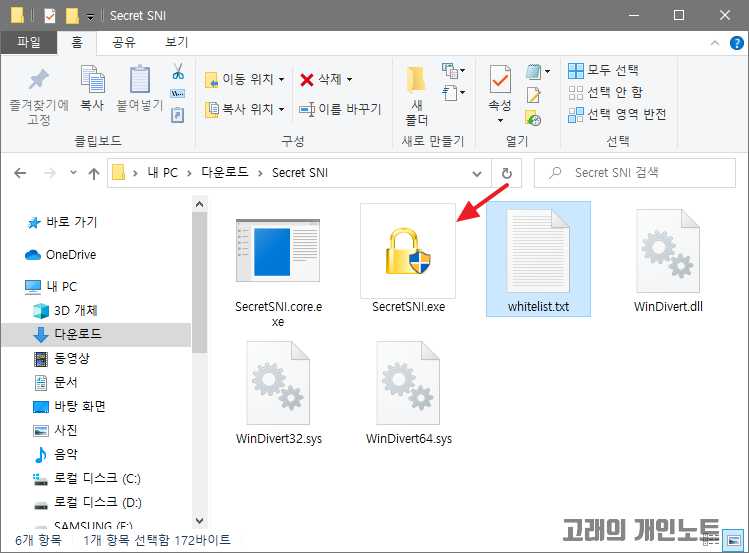Click Invert selection (선택 영역 반전)
This screenshot has width=749, height=553.
tap(617, 115)
